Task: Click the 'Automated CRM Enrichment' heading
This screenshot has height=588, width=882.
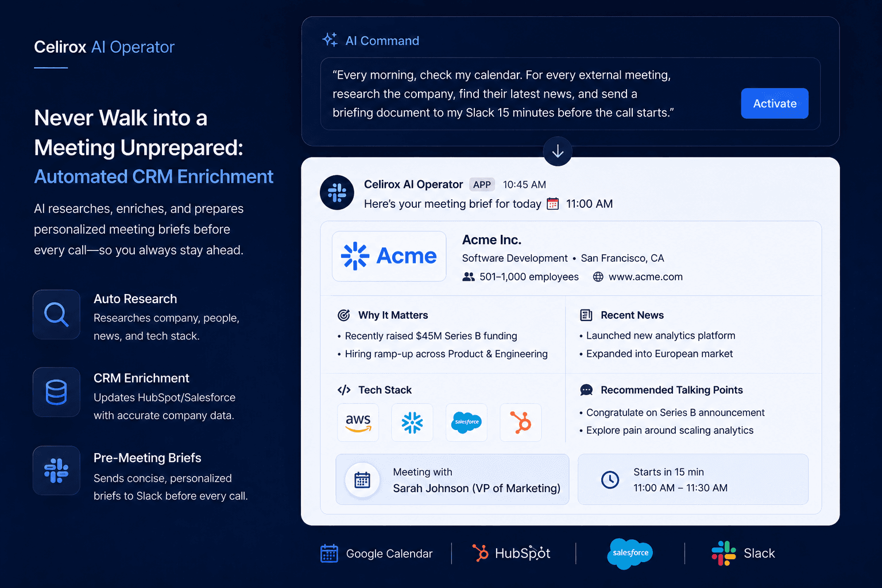Action: tap(154, 176)
